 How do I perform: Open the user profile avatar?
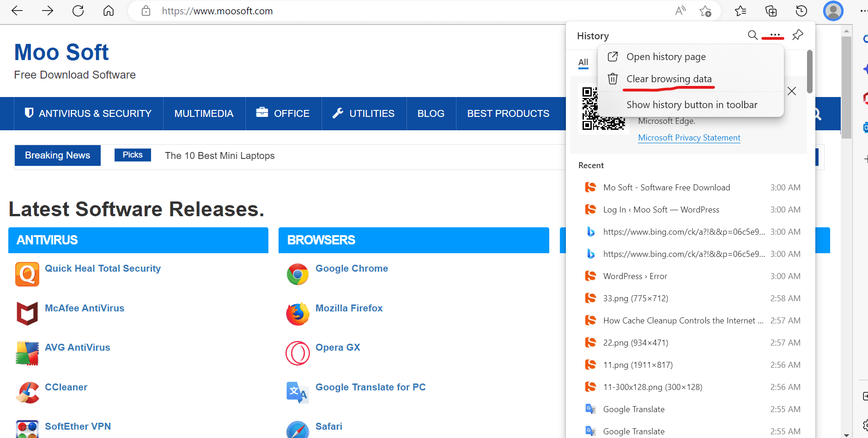point(833,11)
